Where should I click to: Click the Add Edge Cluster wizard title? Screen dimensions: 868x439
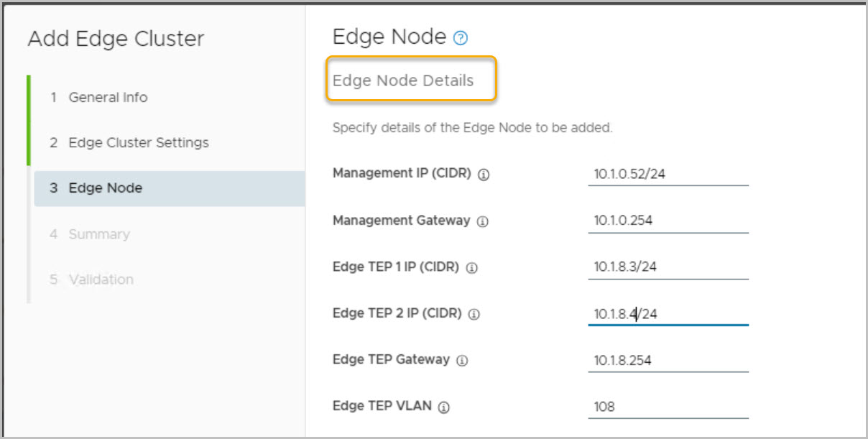[x=116, y=39]
